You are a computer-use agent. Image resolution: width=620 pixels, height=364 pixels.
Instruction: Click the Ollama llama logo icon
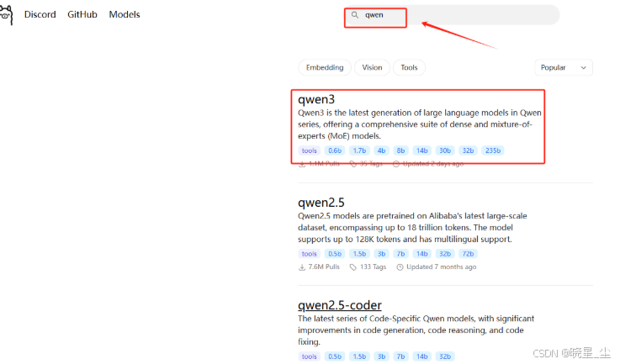click(x=6, y=14)
